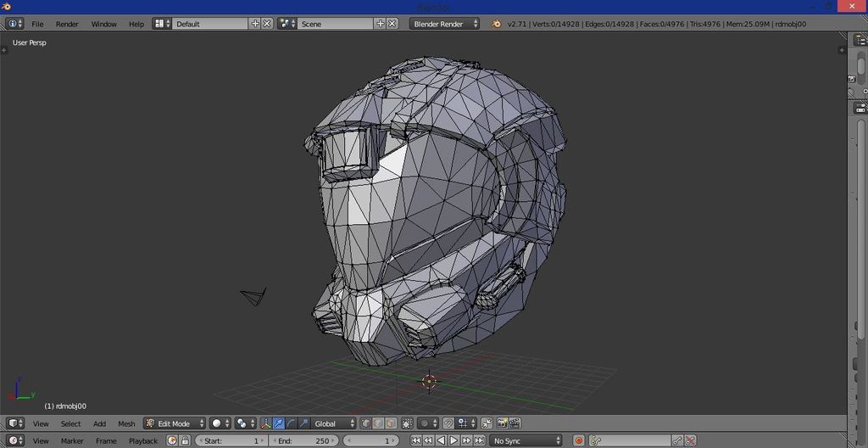Switch to vertex select mode
This screenshot has height=448, width=868.
[x=366, y=423]
